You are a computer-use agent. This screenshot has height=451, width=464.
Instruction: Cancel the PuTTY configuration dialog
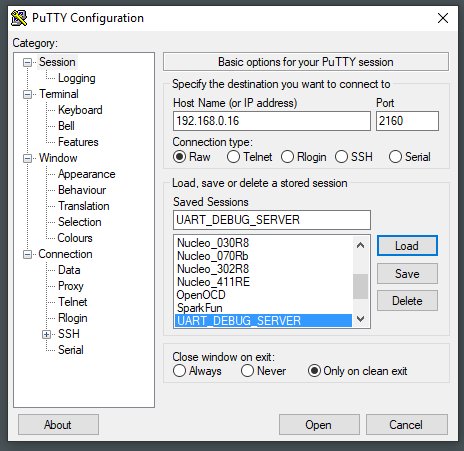pos(407,425)
